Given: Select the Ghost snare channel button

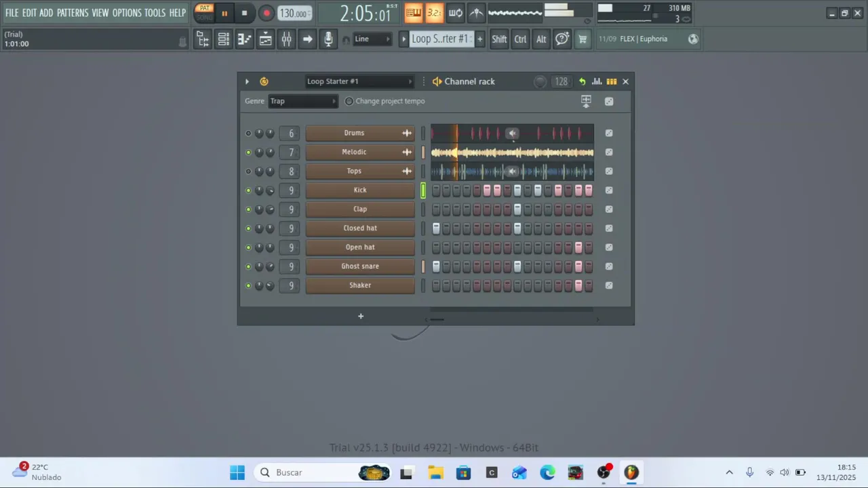Looking at the screenshot, I should (360, 266).
